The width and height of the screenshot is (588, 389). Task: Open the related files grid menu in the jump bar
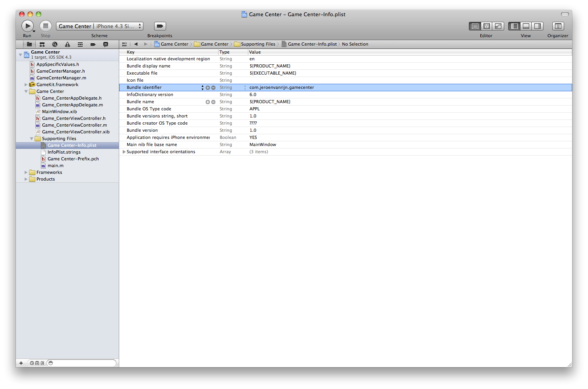pos(124,44)
